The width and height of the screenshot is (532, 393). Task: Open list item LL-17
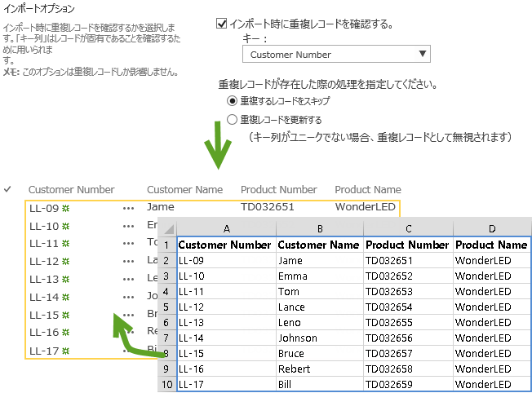click(44, 351)
